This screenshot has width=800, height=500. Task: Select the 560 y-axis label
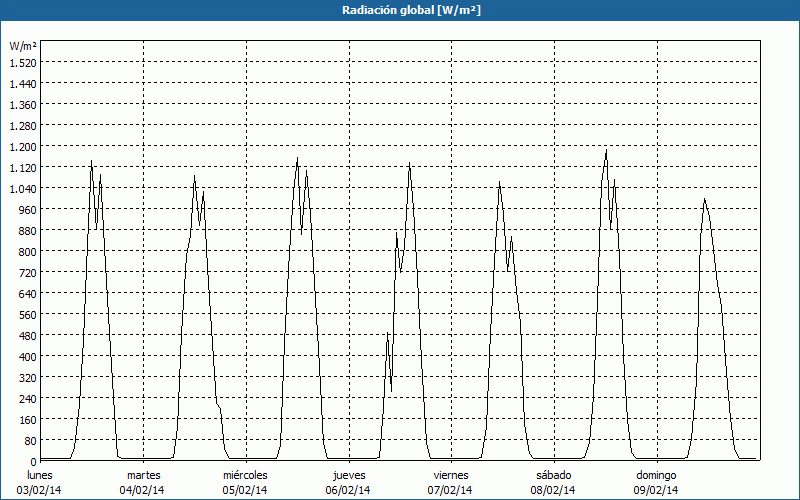(x=28, y=315)
